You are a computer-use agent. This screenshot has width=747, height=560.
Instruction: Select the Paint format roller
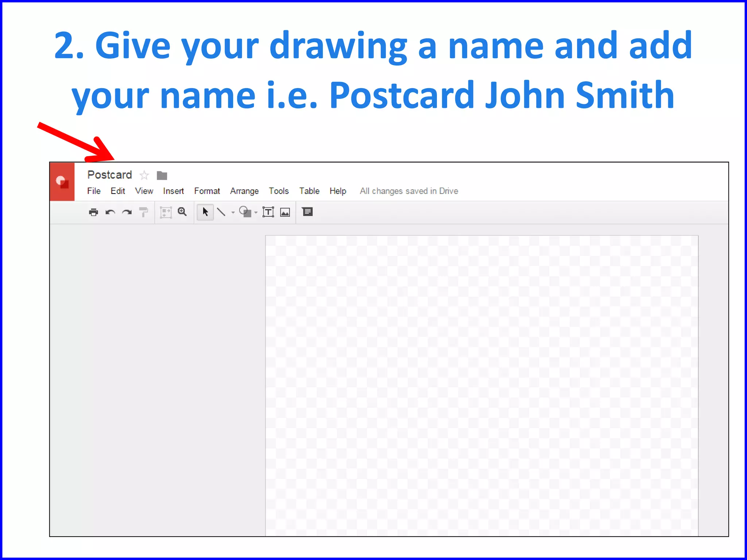(x=144, y=212)
